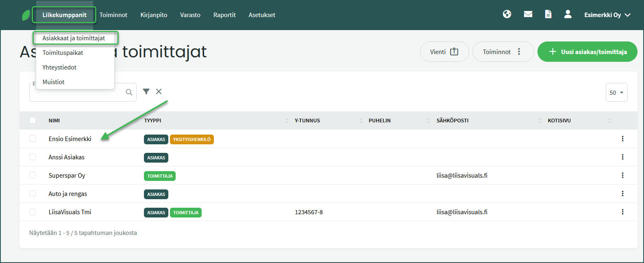Click the globe icon in the top bar

pyautogui.click(x=507, y=14)
